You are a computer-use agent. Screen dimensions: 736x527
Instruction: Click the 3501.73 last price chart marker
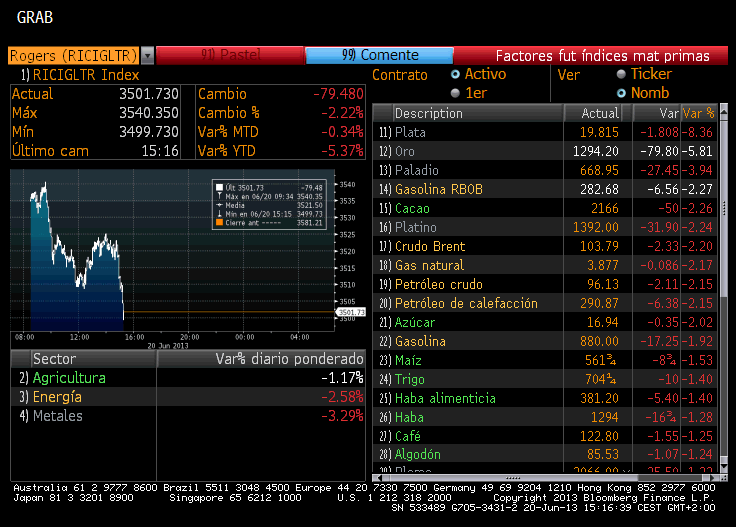[x=351, y=312]
